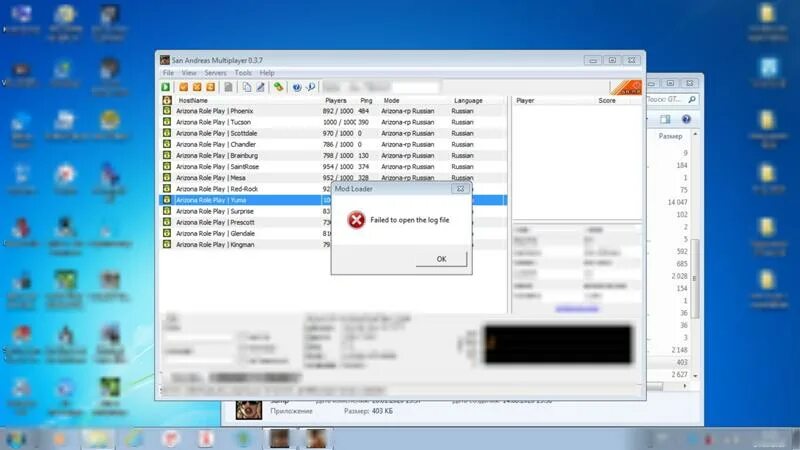Click the Server Properties pencil icon
This screenshot has height=450, width=800.
261,87
